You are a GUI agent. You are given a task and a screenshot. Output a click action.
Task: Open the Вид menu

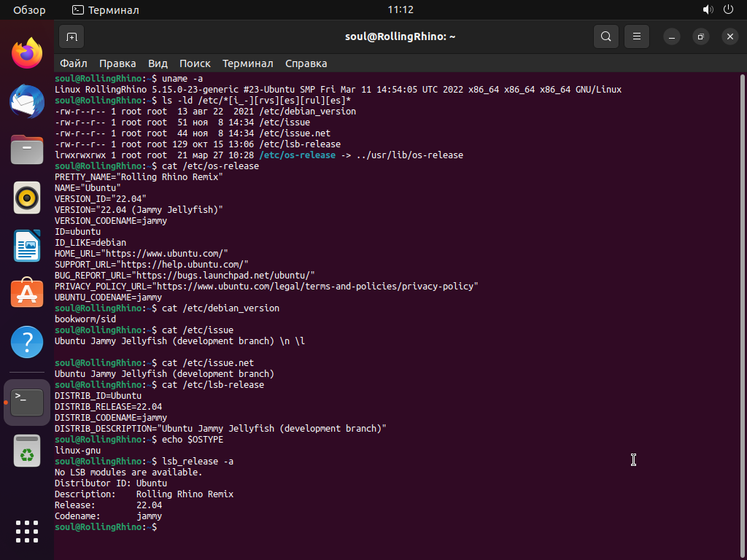[158, 63]
